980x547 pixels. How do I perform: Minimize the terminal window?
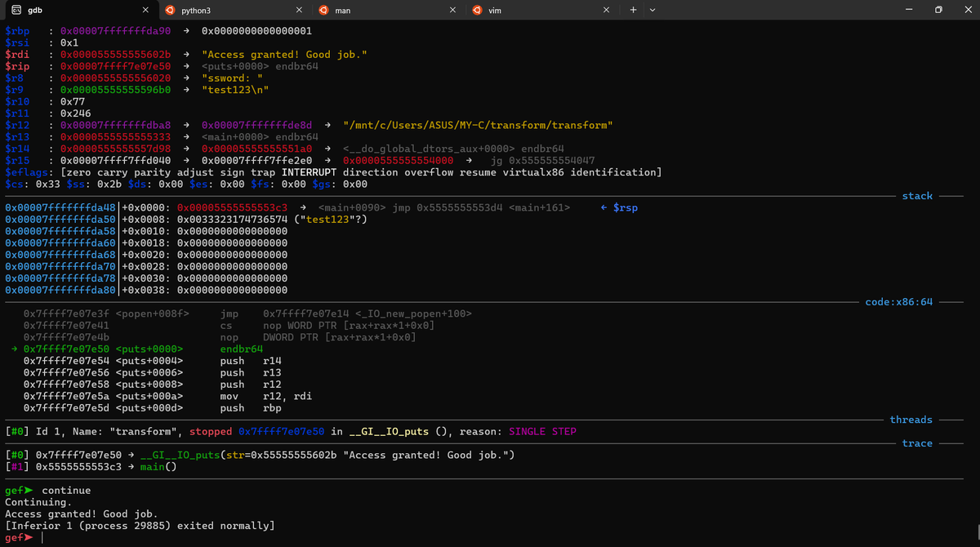(909, 10)
